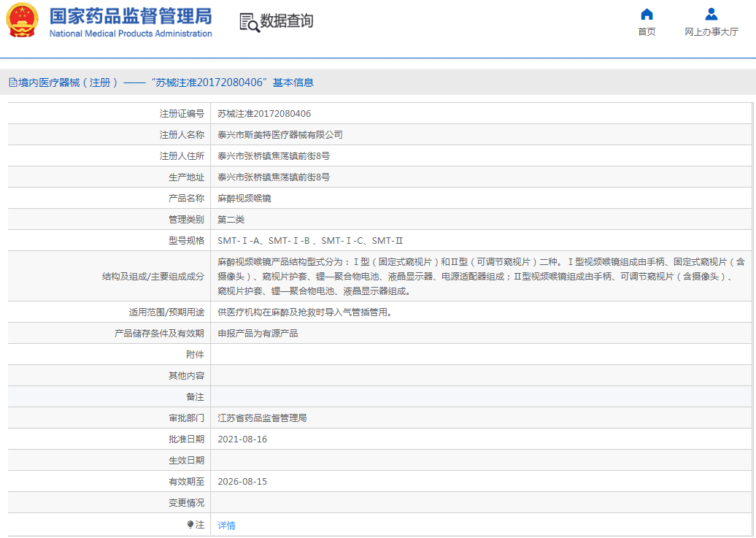The width and height of the screenshot is (756, 538).
Task: Click the 产品储存条件及有效期 label
Action: coord(159,334)
